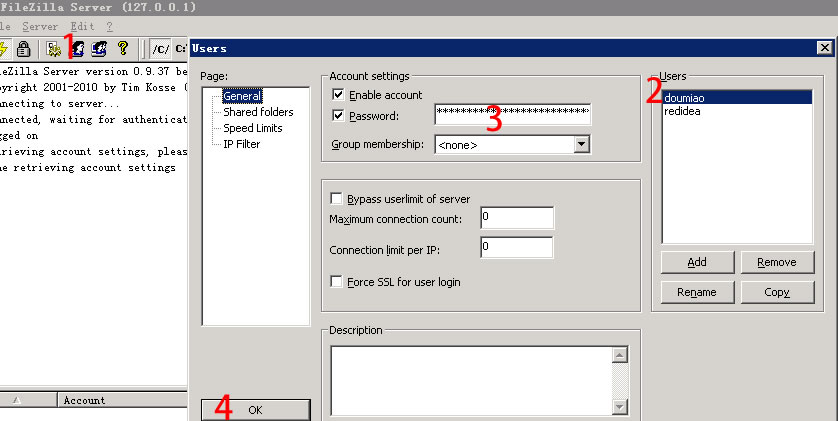
Task: Select the Shared folders page
Action: [x=258, y=112]
